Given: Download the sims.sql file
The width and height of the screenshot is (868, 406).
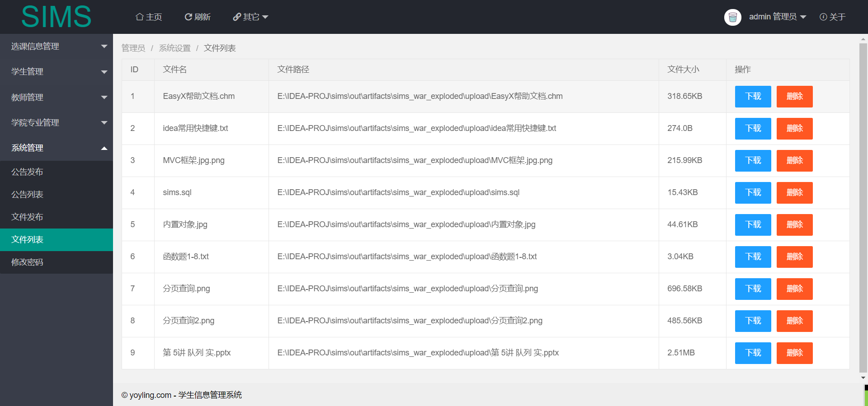Looking at the screenshot, I should pos(753,193).
